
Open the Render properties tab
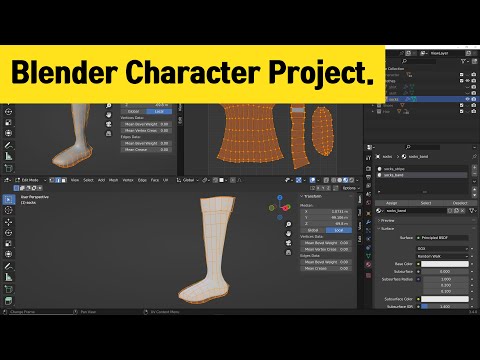coord(368,168)
